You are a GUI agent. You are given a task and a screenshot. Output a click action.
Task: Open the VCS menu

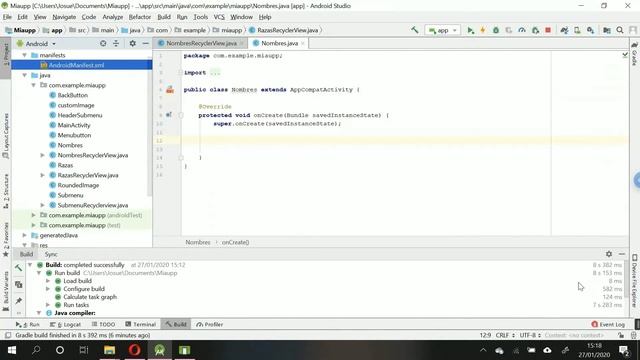pos(219,17)
